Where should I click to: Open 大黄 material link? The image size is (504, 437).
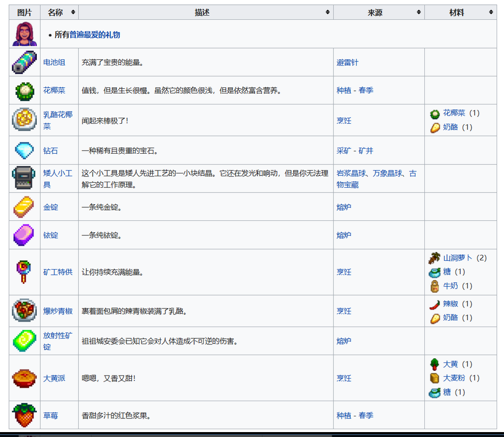click(x=450, y=364)
